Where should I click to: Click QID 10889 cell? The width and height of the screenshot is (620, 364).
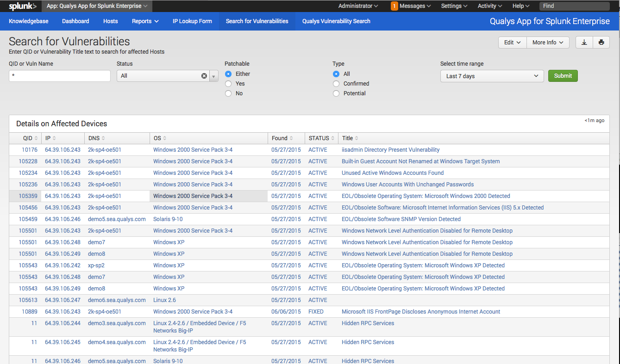30,312
